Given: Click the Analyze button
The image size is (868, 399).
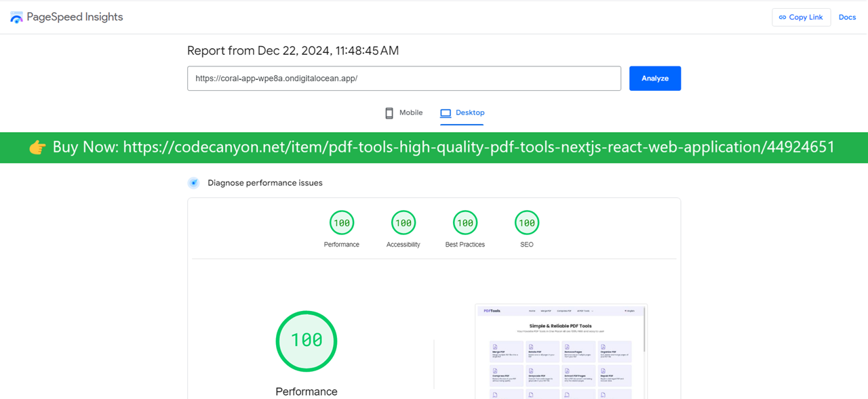Looking at the screenshot, I should tap(654, 78).
